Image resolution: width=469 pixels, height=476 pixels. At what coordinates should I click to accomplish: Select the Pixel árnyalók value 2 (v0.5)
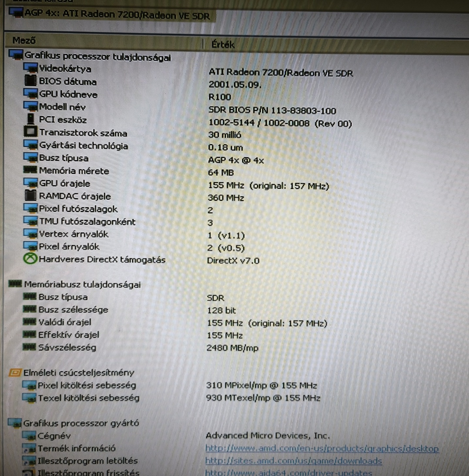[226, 248]
